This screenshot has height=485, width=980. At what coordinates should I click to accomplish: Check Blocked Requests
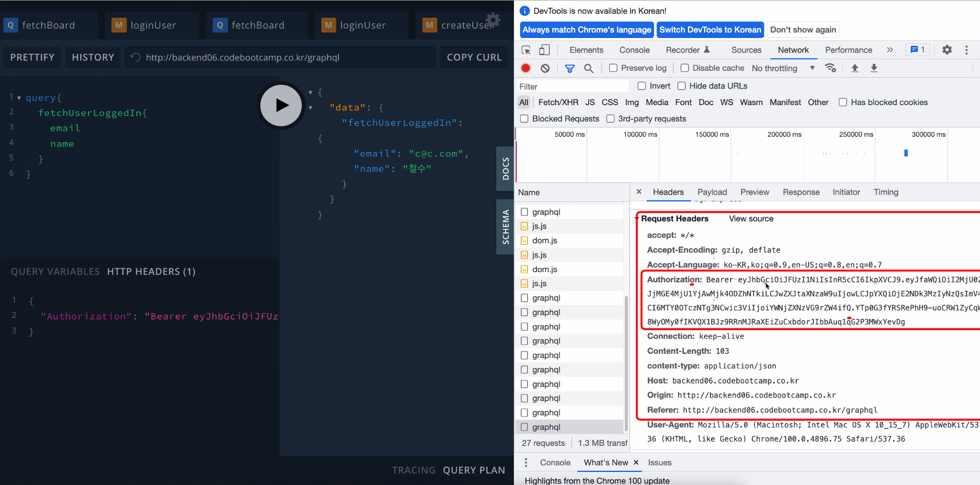524,119
